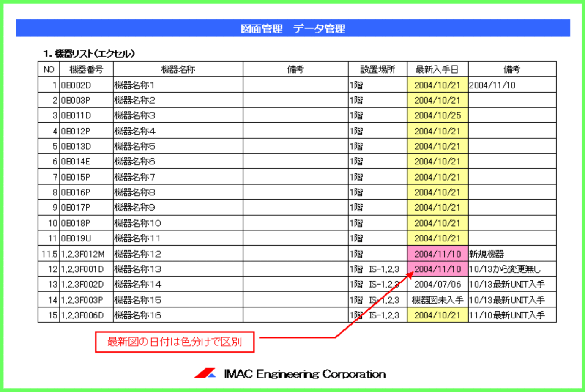Image resolution: width=585 pixels, height=392 pixels.
Task: Select the 0B019U equipment number cell
Action: click(86, 238)
